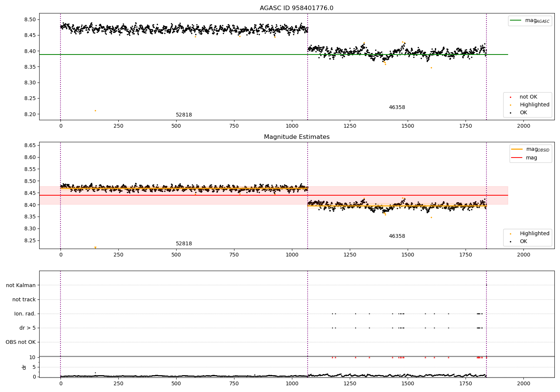The width and height of the screenshot is (560, 392).
Task: Click the "not track" y-axis label
Action: point(24,300)
